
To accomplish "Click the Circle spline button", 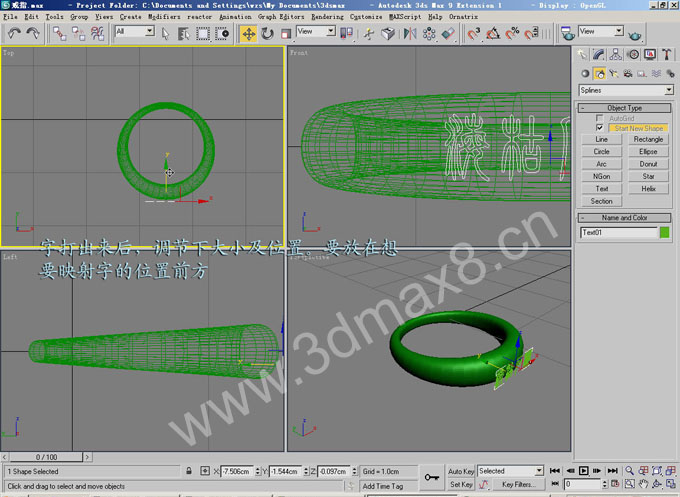I will click(x=602, y=152).
